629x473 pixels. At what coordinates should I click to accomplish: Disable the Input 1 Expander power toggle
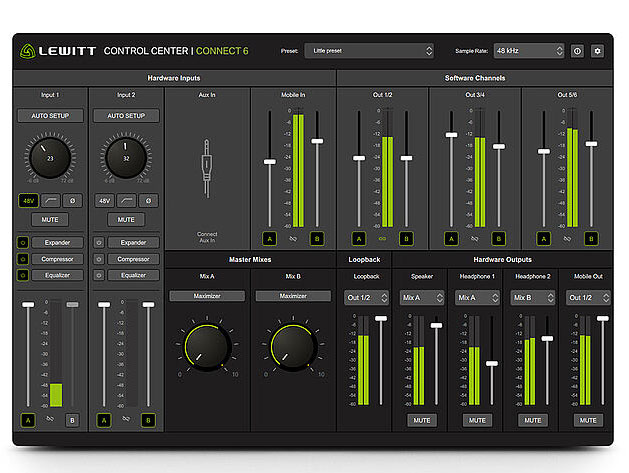22,242
